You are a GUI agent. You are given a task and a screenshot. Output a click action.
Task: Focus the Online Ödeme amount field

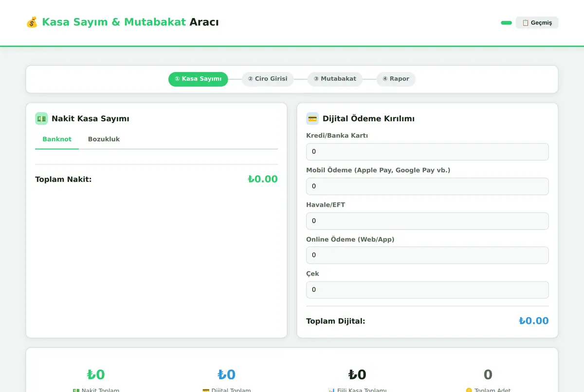tap(427, 255)
